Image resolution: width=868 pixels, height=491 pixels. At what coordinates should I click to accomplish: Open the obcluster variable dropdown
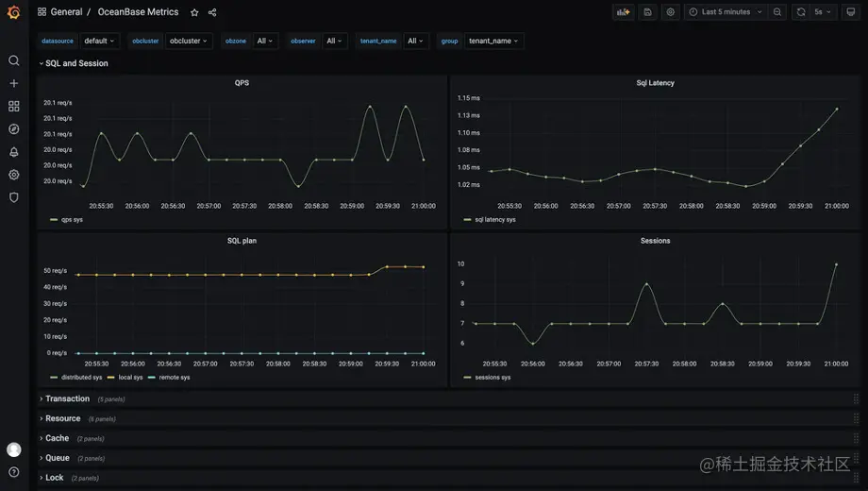(188, 41)
